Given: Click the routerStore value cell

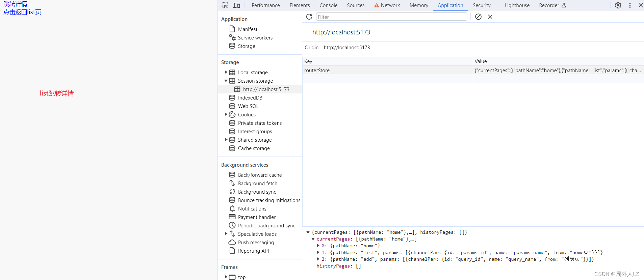Looking at the screenshot, I should point(558,70).
